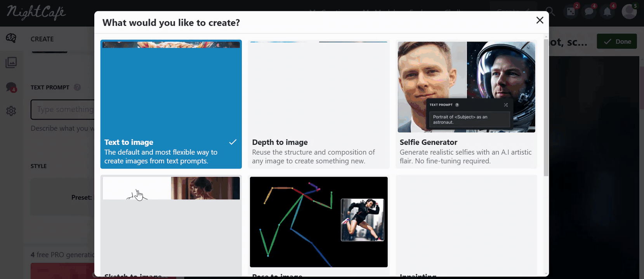Open the notifications bell icon

pyautogui.click(x=608, y=11)
